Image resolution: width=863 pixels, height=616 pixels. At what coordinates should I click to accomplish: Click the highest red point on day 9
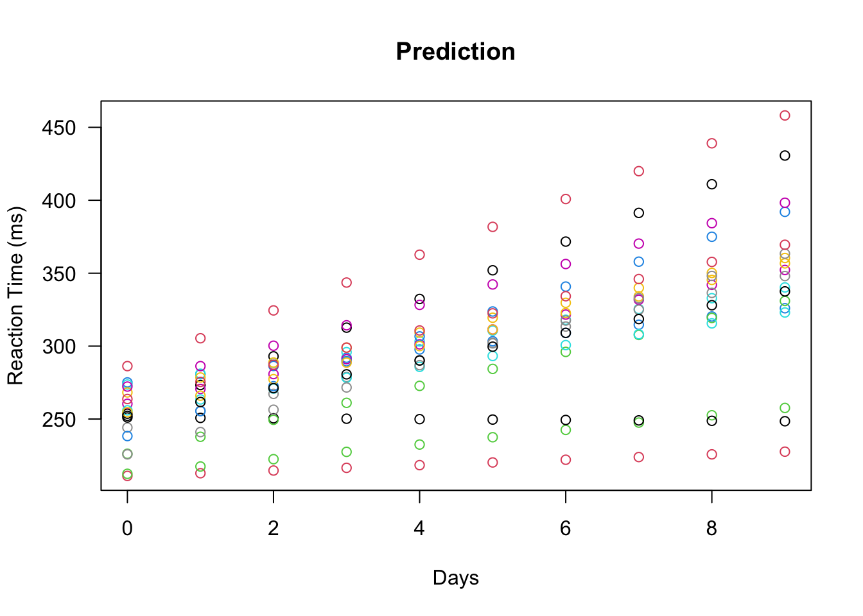pos(785,116)
